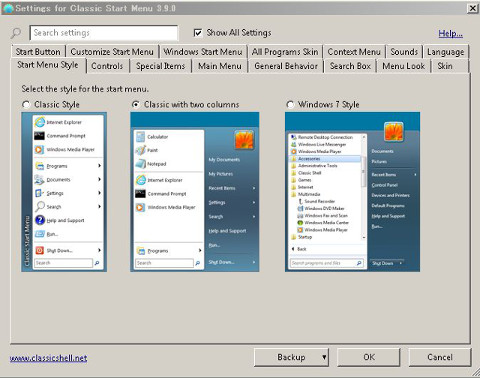This screenshot has height=378, width=480.
Task: Select the Classic Style radio button
Action: (x=26, y=105)
